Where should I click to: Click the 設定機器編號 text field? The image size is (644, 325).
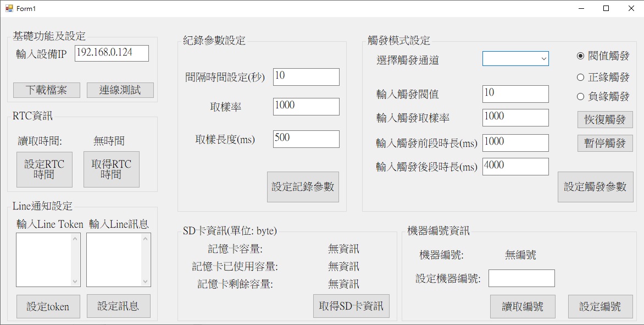[521, 278]
